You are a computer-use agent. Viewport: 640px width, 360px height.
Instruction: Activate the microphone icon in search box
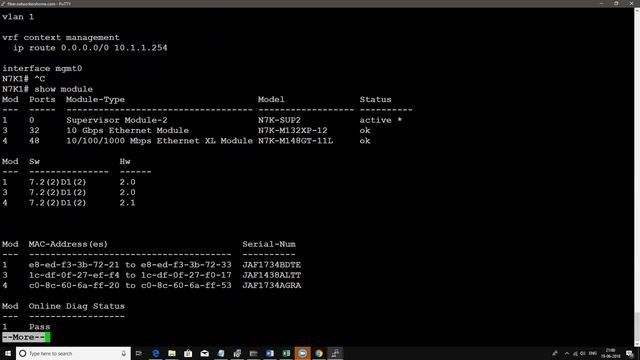pos(124,353)
